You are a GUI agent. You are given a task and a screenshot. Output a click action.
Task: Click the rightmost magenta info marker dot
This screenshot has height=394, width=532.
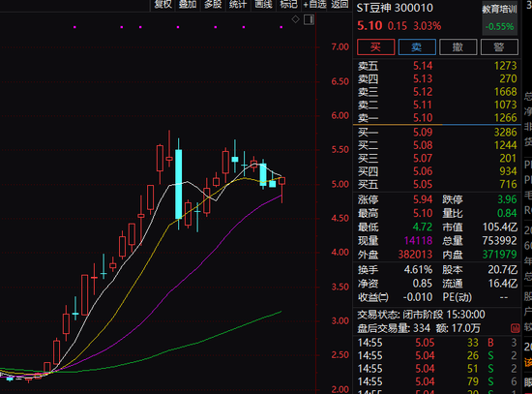point(281,27)
